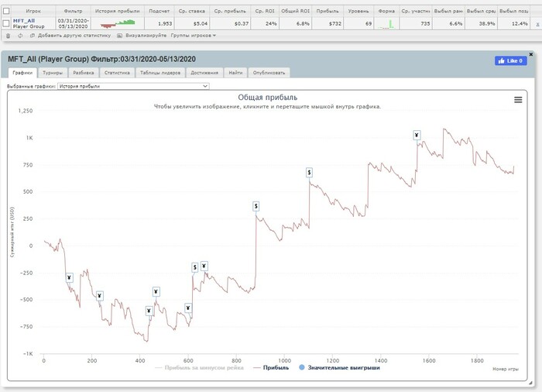Remove the MFT_All row via small x
Image resolution: width=542 pixels, height=392 pixels.
tap(537, 24)
